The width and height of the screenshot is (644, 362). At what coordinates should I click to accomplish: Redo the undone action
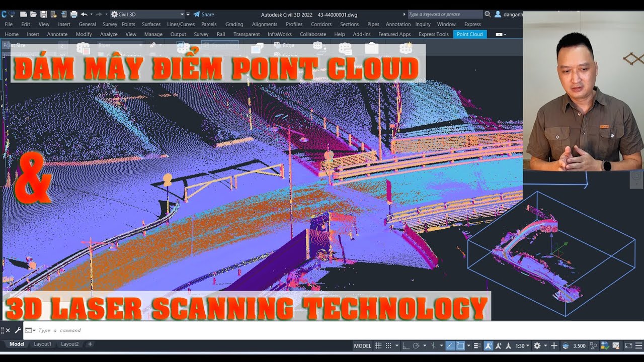(99, 14)
